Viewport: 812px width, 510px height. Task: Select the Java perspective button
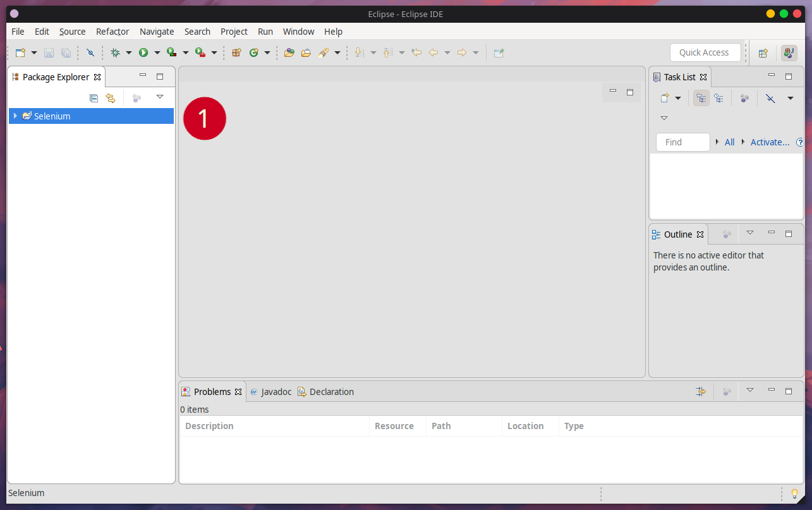789,53
